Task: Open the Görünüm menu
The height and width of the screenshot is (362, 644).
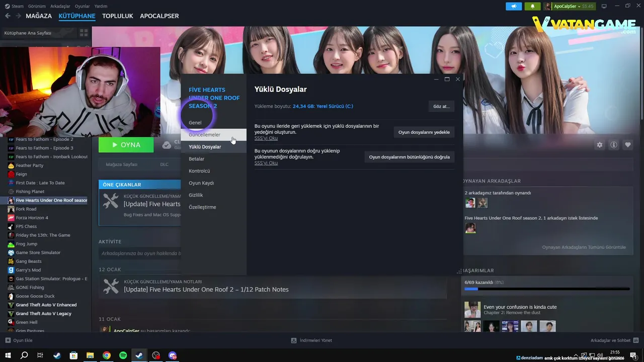Action: 37,6
